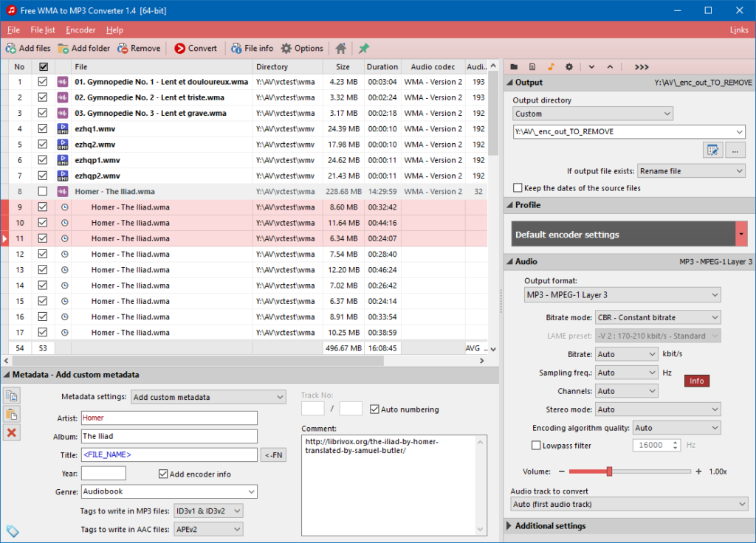This screenshot has width=756, height=543.
Task: Clear metadata with the red X icon
Action: click(12, 432)
